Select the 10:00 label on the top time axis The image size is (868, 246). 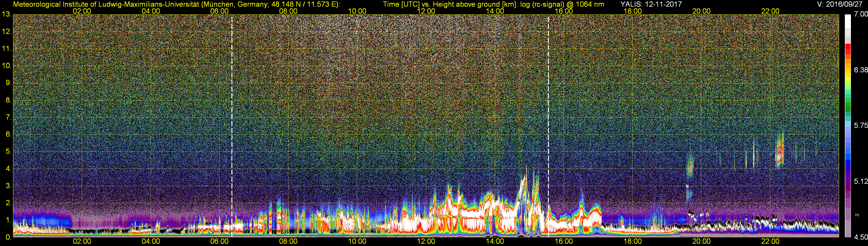pos(357,11)
